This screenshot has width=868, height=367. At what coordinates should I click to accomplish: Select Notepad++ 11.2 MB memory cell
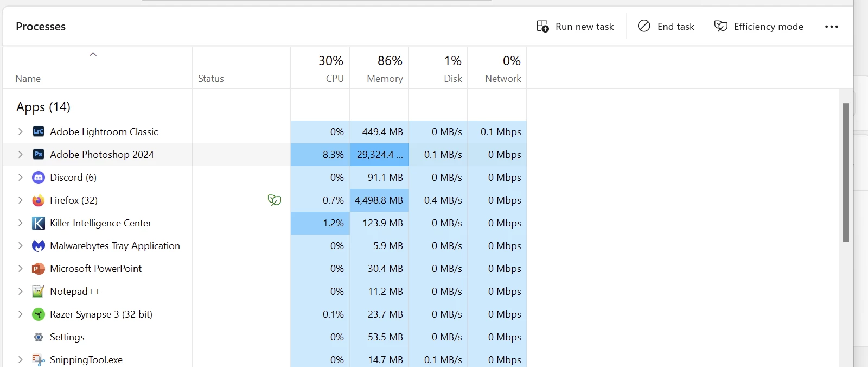tap(379, 291)
